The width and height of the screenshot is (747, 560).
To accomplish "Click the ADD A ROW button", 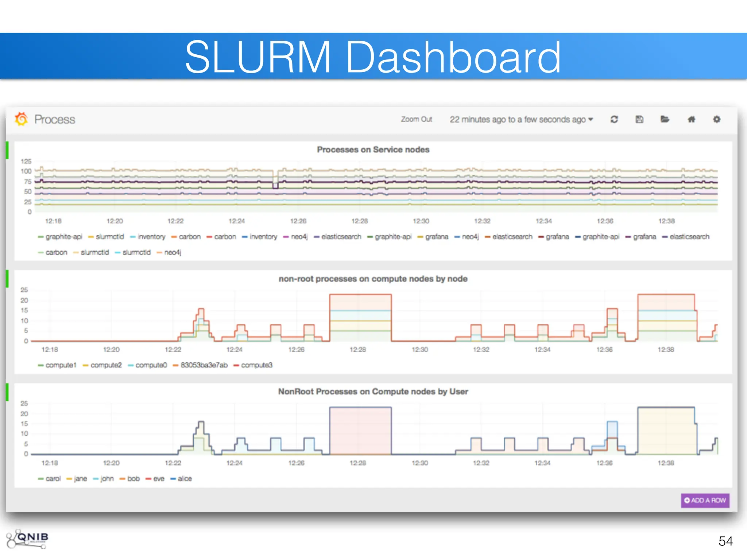I will click(705, 500).
